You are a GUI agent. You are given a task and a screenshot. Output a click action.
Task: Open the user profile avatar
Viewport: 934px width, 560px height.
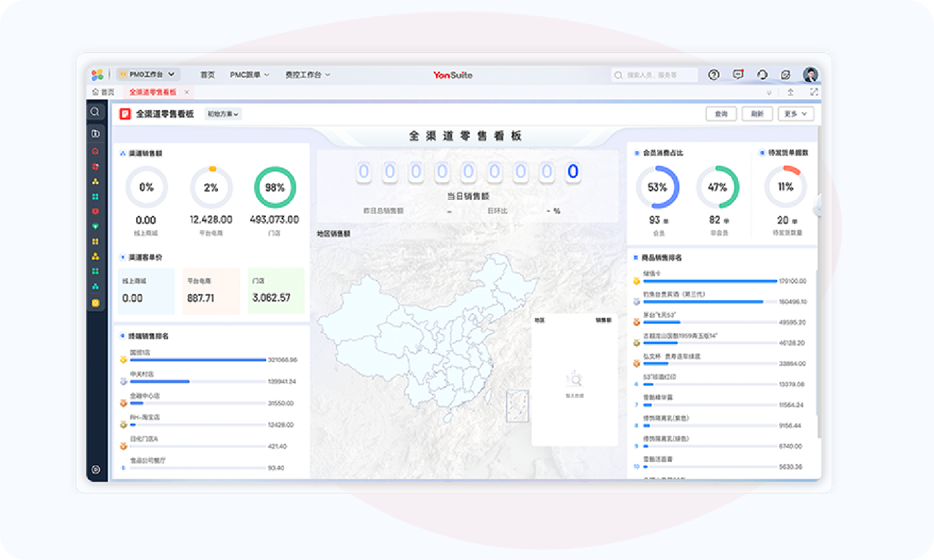click(810, 75)
